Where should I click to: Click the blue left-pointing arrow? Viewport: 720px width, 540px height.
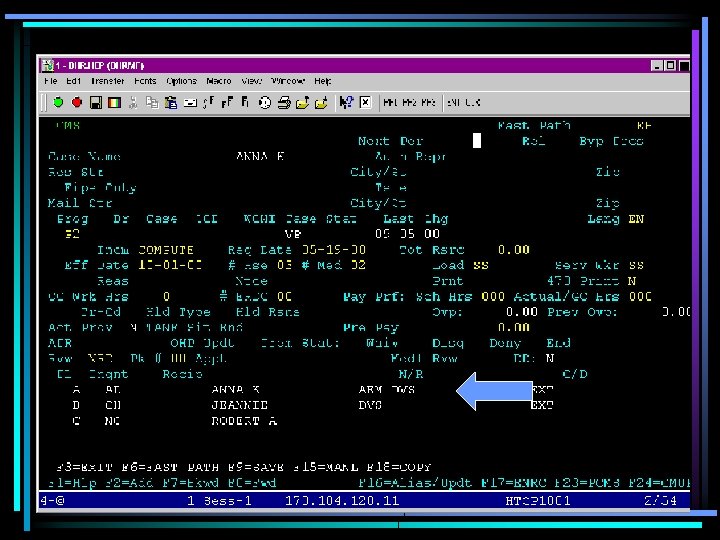494,389
